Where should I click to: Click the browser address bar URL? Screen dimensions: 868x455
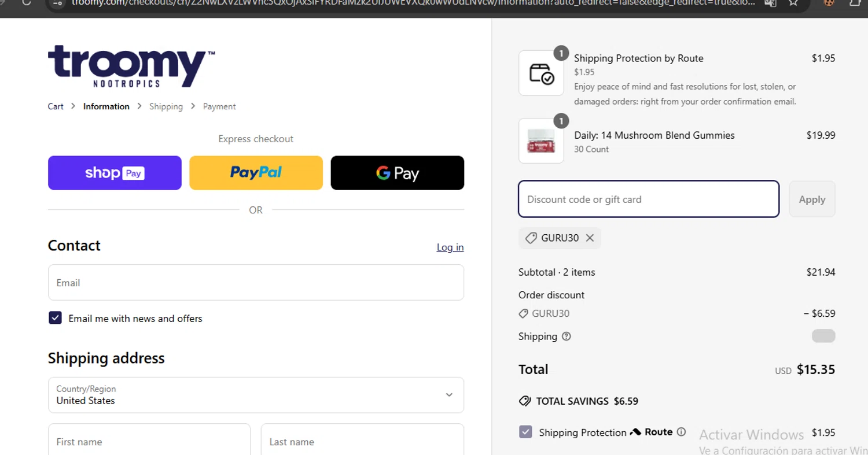click(413, 3)
